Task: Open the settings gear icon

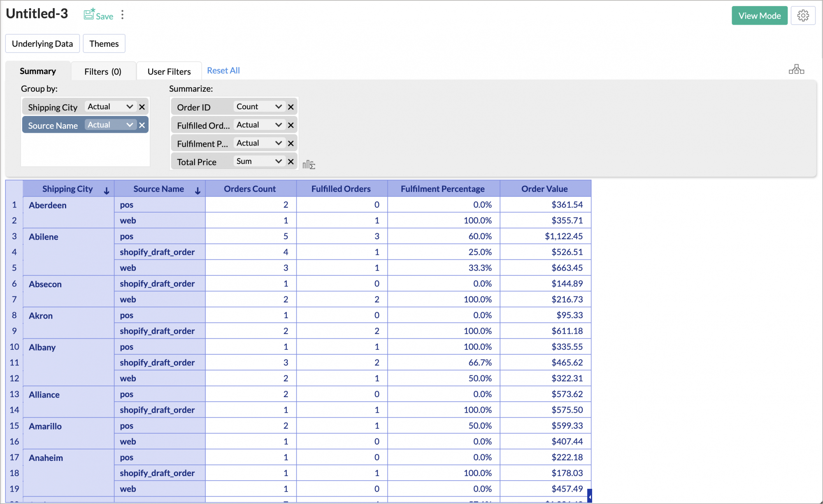Action: pyautogui.click(x=803, y=16)
